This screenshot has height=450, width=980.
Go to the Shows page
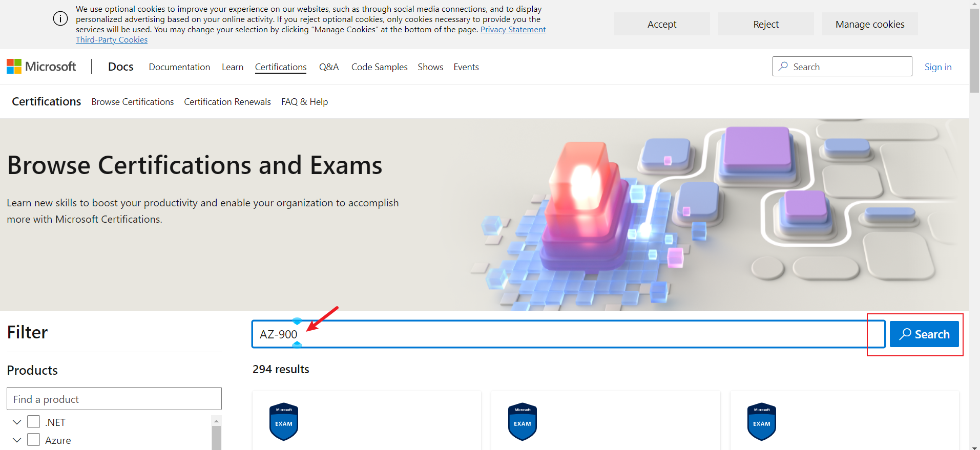click(430, 67)
